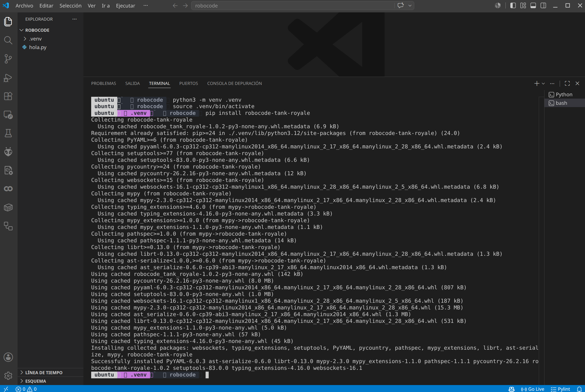Viewport: 585px width, 392px height.
Task: Open the chat icon beside the search box
Action: (401, 5)
